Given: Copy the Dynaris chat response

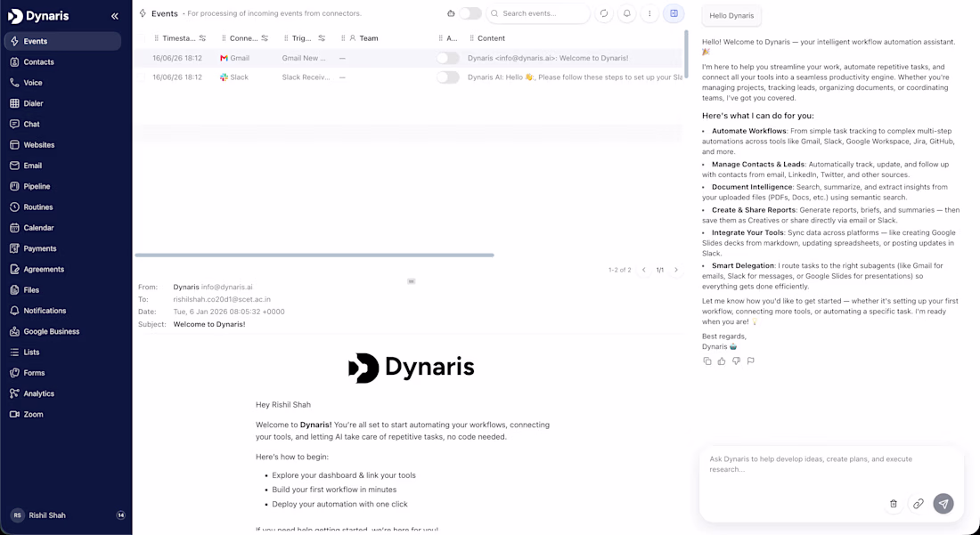Looking at the screenshot, I should click(706, 361).
